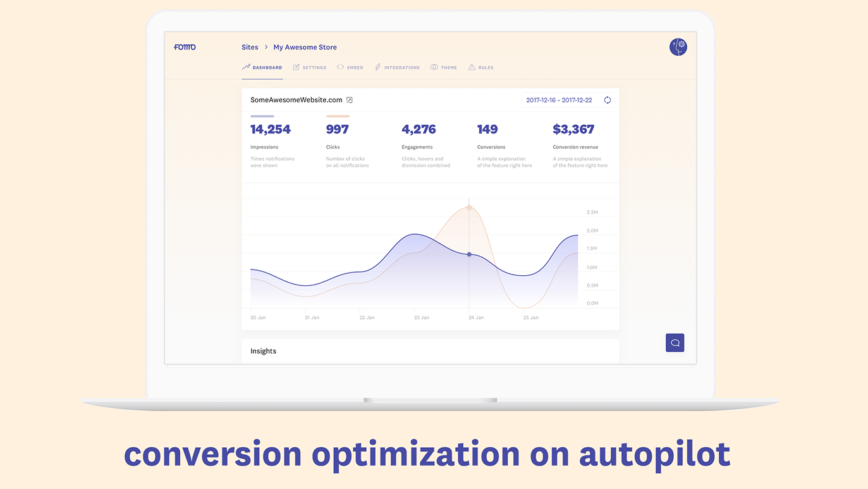Switch to the Dashboard tab

(x=262, y=67)
